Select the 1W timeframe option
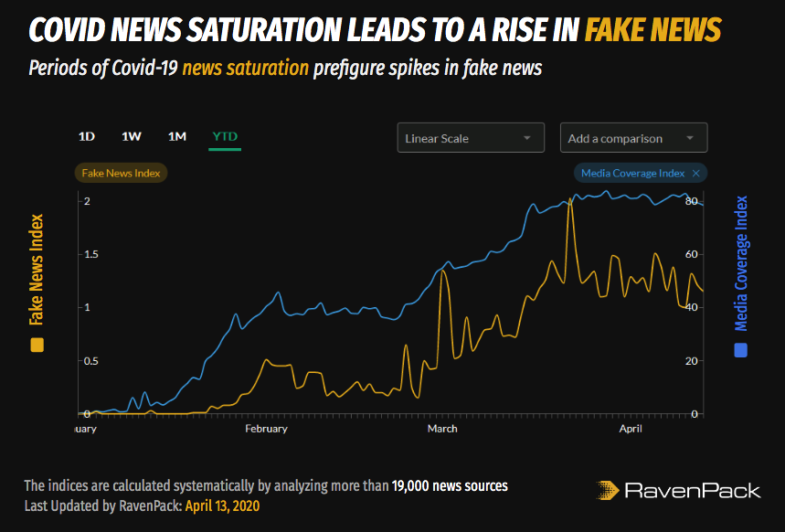The image size is (785, 532). [131, 135]
